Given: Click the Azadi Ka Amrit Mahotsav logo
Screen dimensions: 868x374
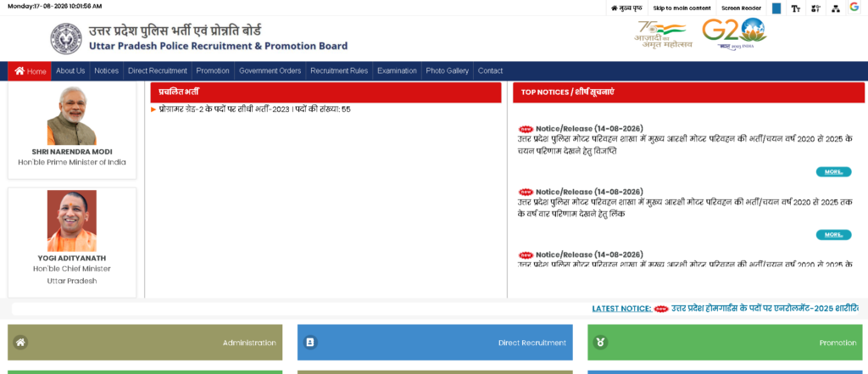Looking at the screenshot, I should 663,35.
